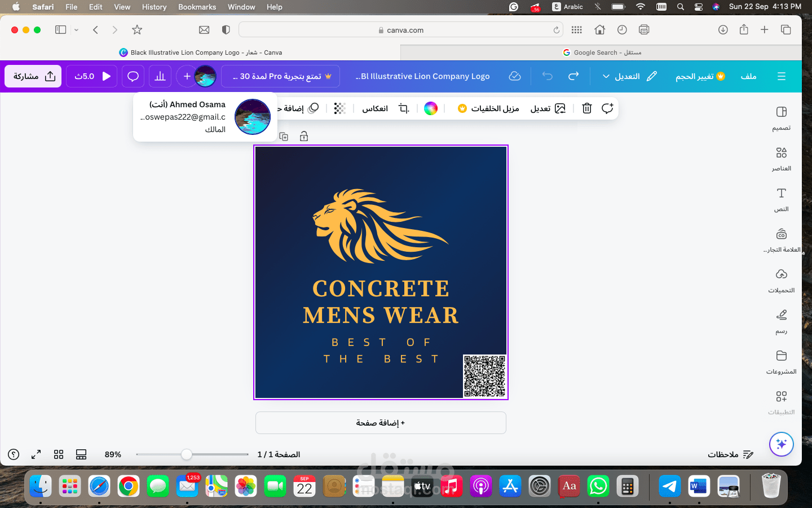Open the Brand kit sidebar panel

(x=781, y=240)
